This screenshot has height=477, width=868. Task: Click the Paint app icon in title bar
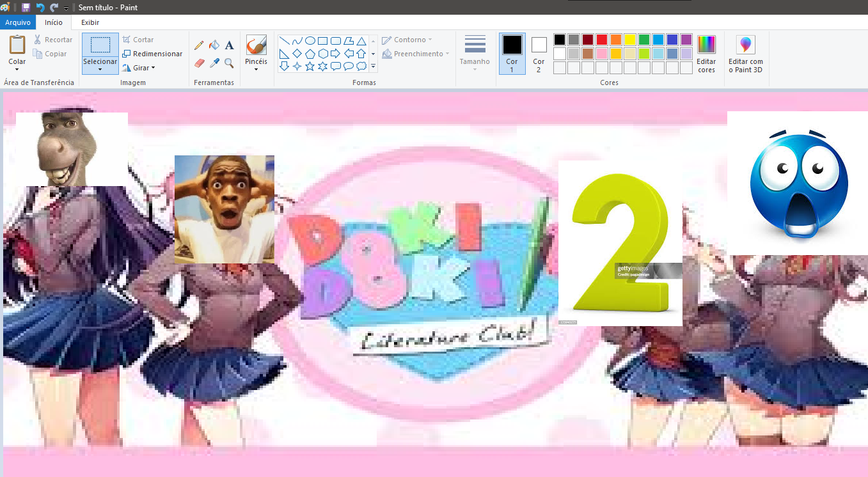[x=6, y=7]
